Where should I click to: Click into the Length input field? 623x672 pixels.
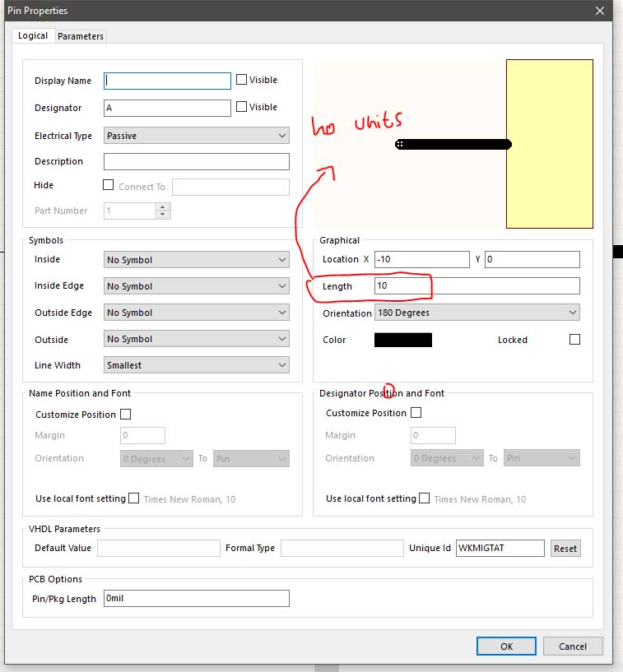[477, 286]
